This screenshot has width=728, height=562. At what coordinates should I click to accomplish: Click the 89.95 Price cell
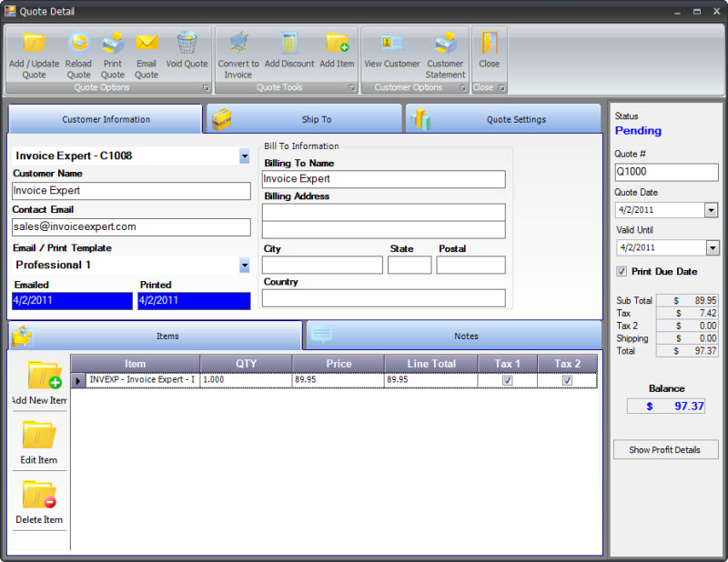click(x=339, y=380)
